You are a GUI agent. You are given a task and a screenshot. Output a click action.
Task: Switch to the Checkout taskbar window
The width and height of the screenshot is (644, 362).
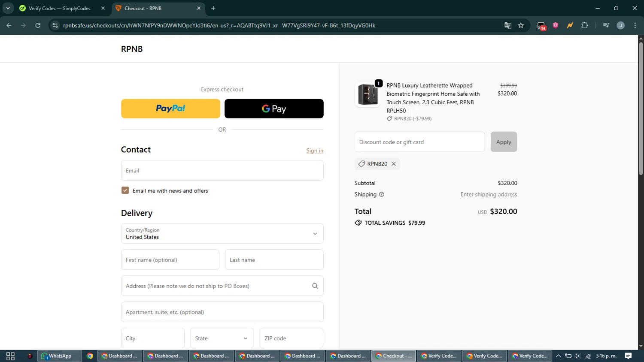[x=394, y=356]
